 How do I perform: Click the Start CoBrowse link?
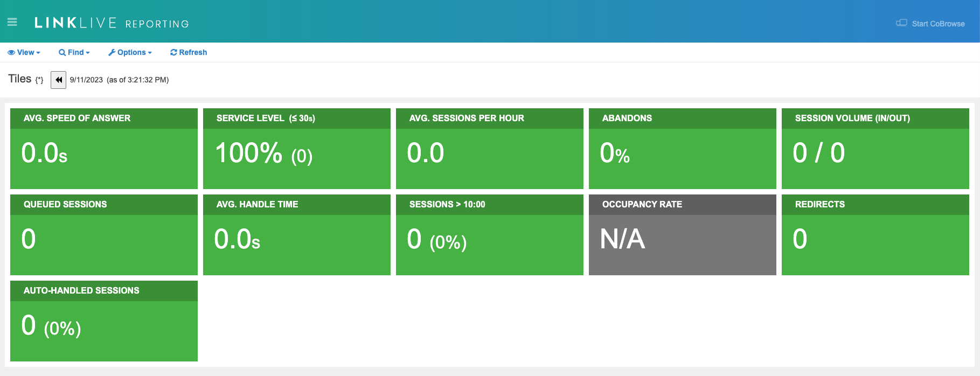tap(938, 24)
